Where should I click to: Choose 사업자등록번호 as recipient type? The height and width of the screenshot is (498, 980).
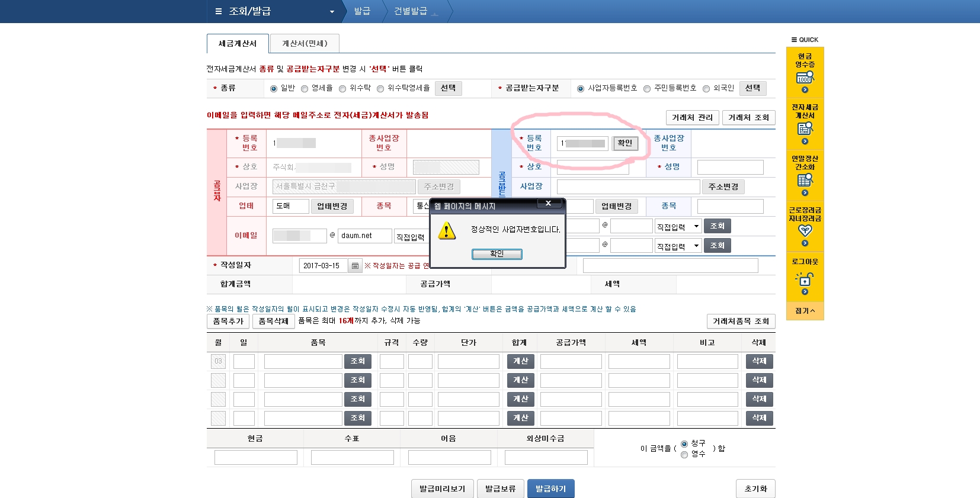coord(581,89)
